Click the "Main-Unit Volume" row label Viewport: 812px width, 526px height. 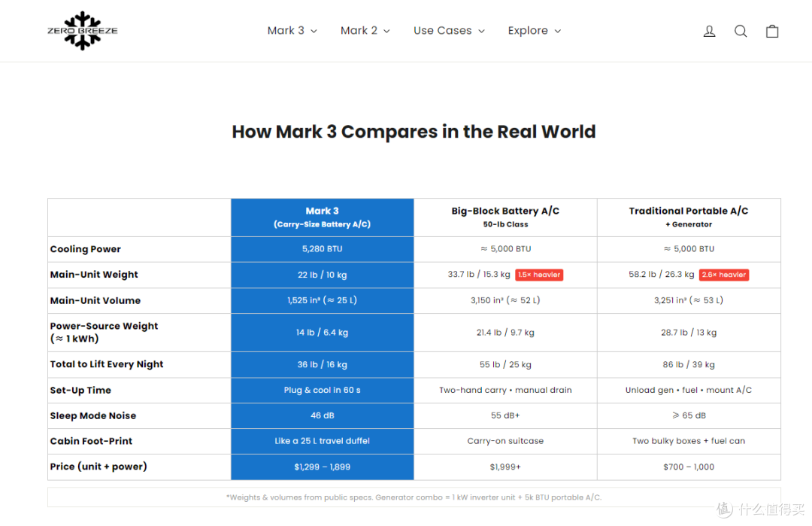click(x=95, y=300)
